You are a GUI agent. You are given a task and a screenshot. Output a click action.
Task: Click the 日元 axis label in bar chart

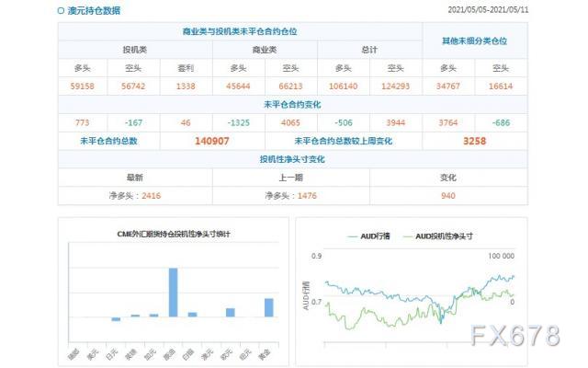(x=112, y=354)
